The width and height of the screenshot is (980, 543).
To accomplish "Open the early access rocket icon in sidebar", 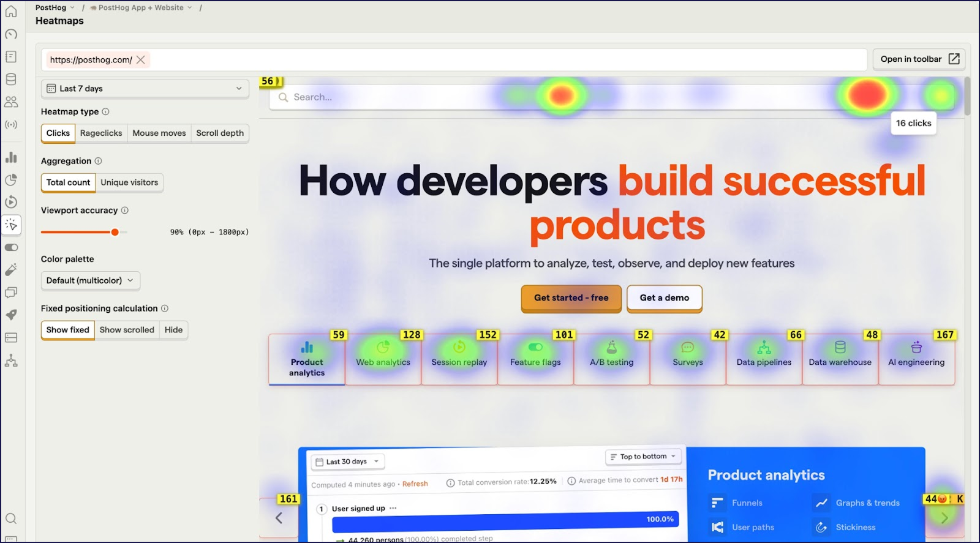I will pyautogui.click(x=11, y=315).
